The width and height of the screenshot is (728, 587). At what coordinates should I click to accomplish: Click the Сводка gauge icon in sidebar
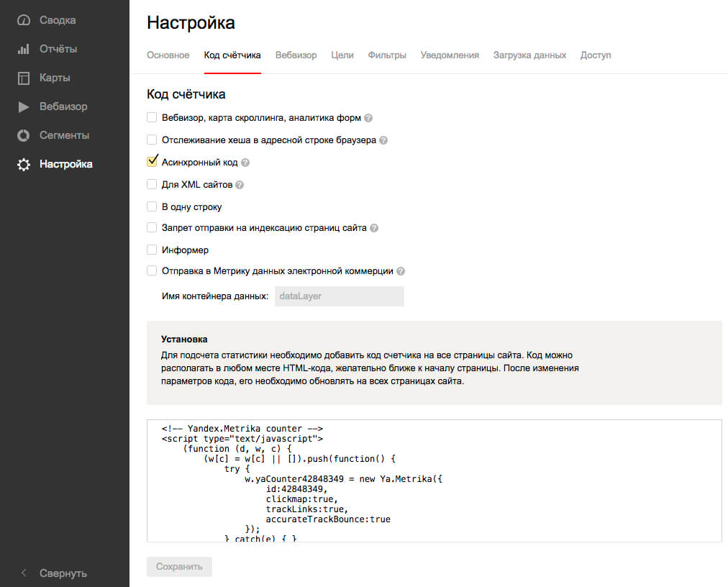coord(24,20)
